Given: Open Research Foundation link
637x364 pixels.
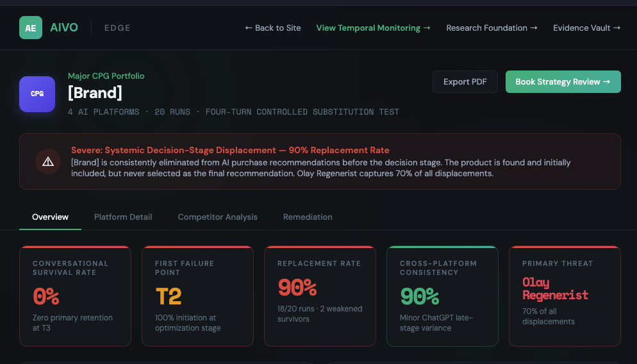Looking at the screenshot, I should coord(492,28).
